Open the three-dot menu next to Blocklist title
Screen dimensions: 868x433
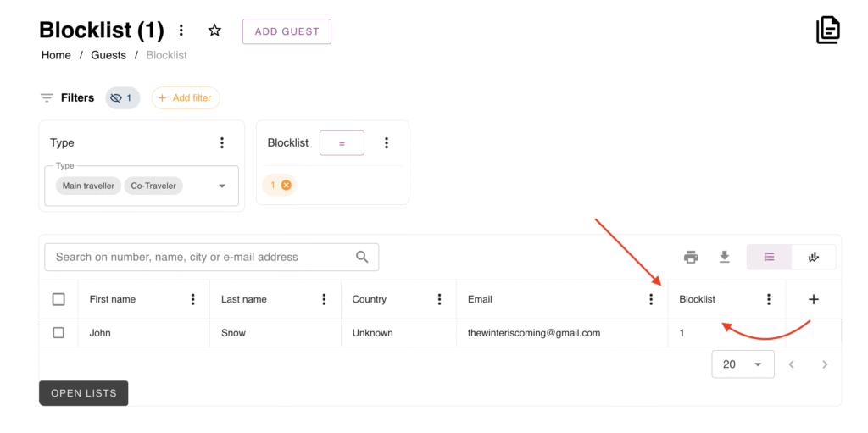pos(181,31)
